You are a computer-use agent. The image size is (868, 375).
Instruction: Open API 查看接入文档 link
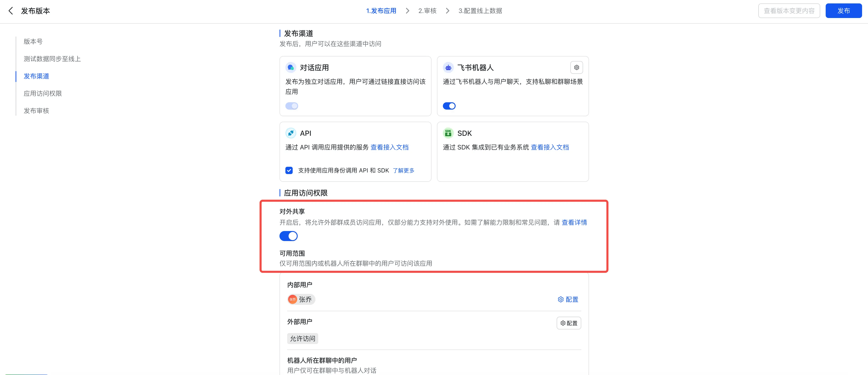pos(390,147)
